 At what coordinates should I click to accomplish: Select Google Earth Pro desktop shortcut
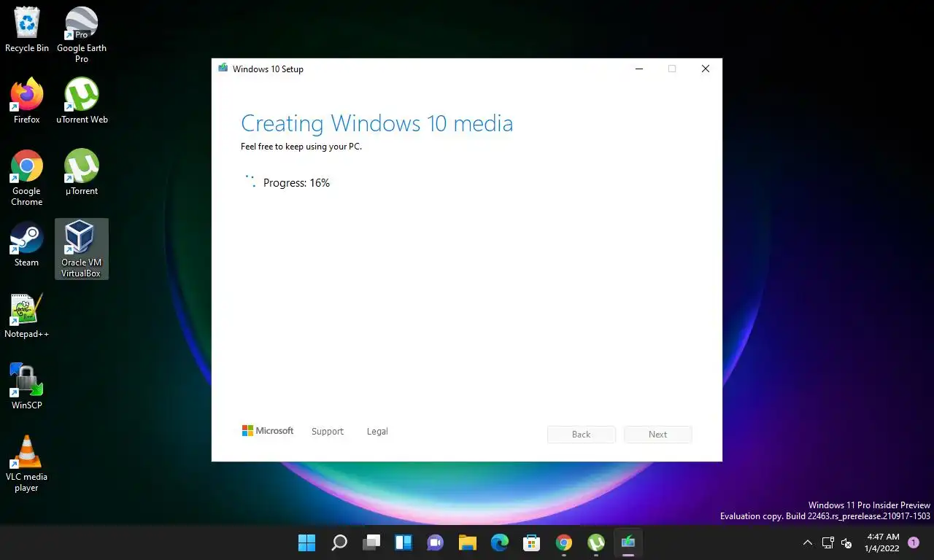(82, 35)
